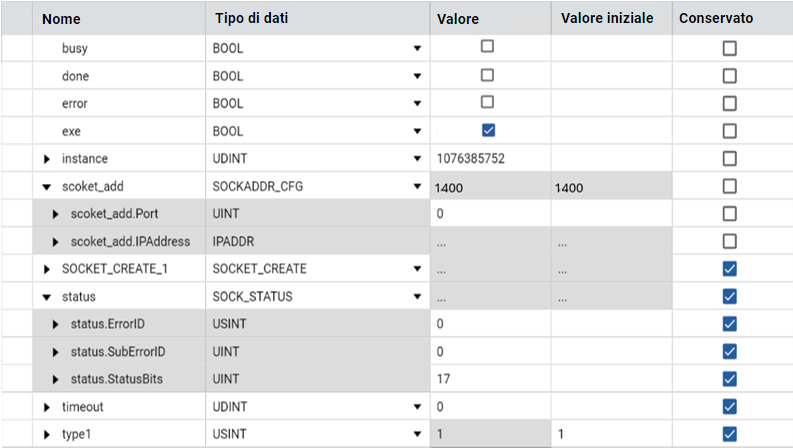793x448 pixels.
Task: Open data type dropdown for type1
Action: coord(417,434)
